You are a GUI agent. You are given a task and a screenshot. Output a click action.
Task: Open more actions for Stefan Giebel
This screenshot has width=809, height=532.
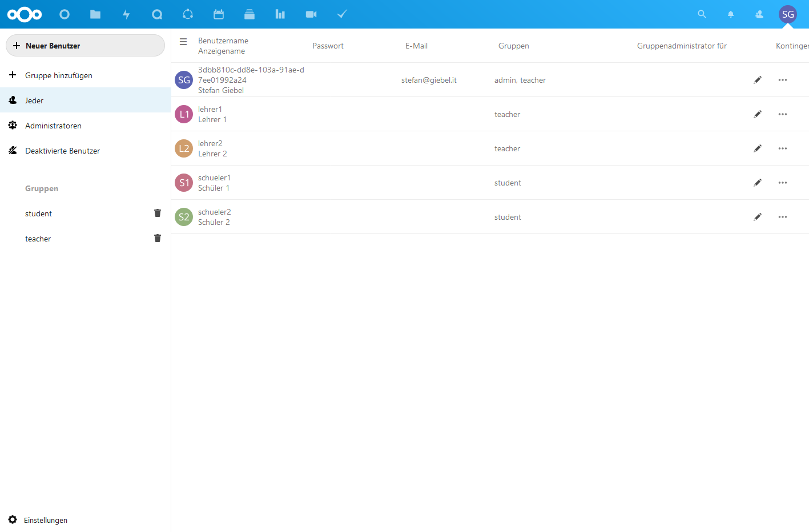tap(783, 80)
